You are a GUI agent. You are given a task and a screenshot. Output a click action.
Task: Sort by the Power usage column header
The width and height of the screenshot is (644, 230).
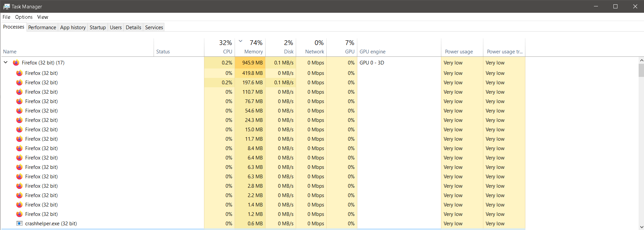click(x=462, y=47)
